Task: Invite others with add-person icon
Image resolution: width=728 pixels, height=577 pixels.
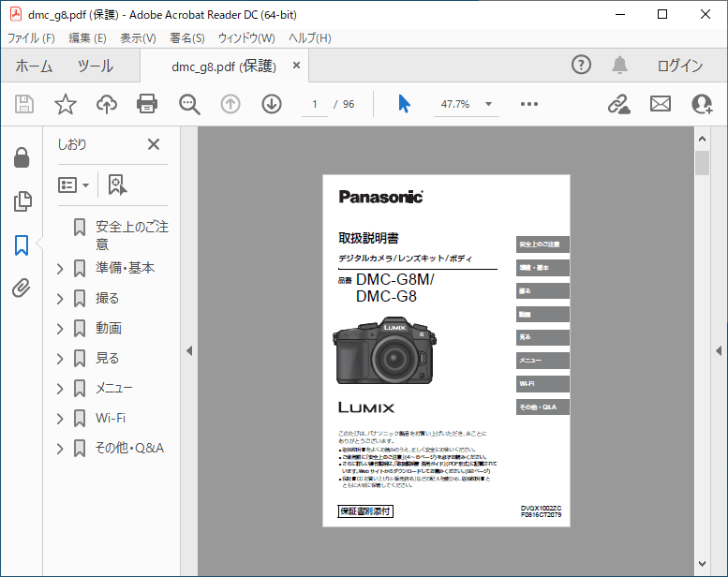Action: tap(702, 104)
